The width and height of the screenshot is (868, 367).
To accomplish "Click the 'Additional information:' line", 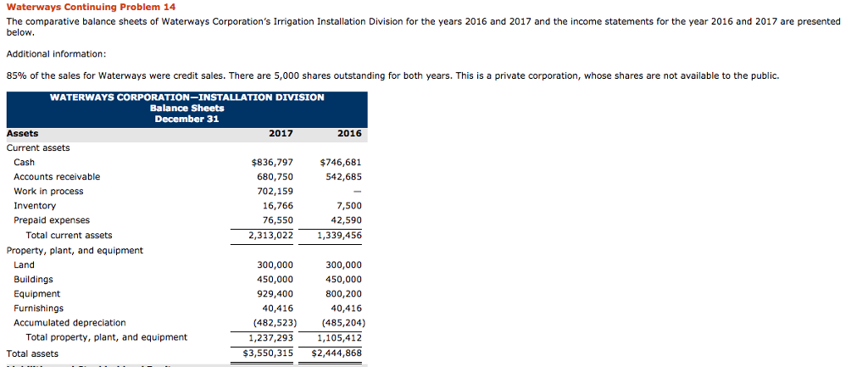I will (x=56, y=54).
